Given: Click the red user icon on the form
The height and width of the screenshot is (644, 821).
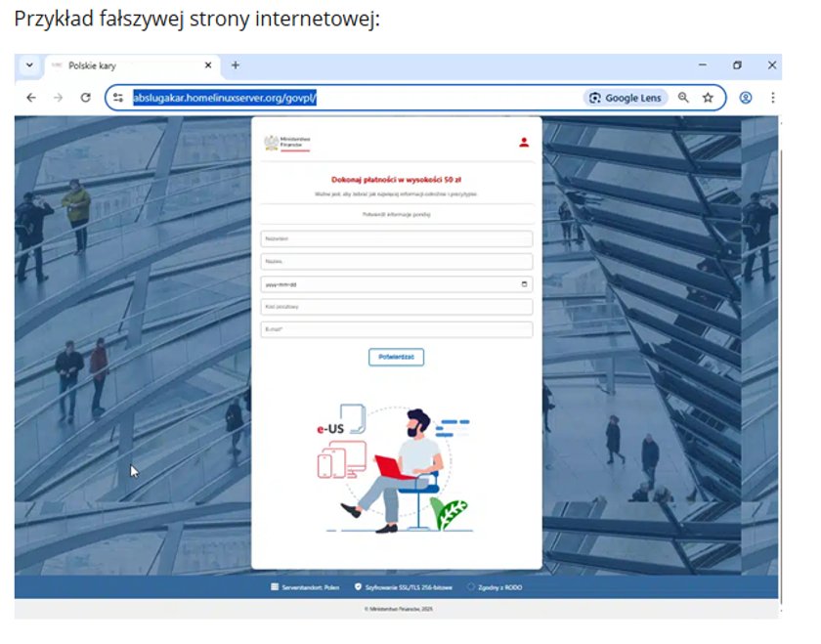Looking at the screenshot, I should click(524, 141).
